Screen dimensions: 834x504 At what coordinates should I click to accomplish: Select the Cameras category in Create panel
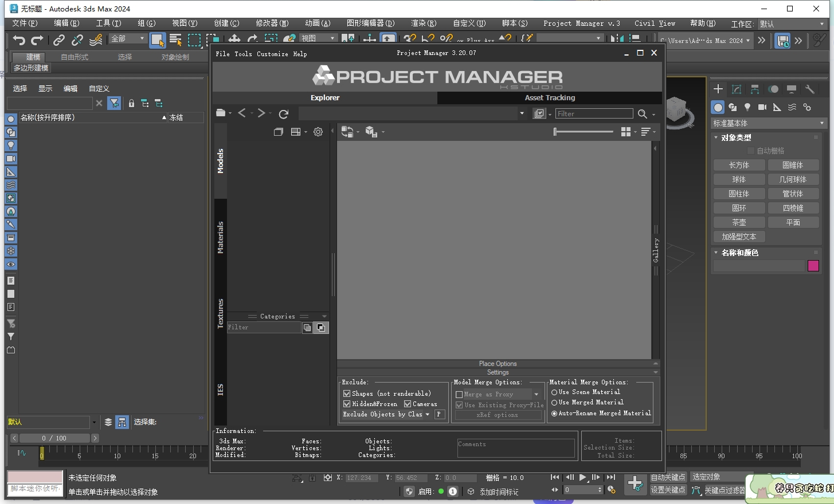pos(762,107)
